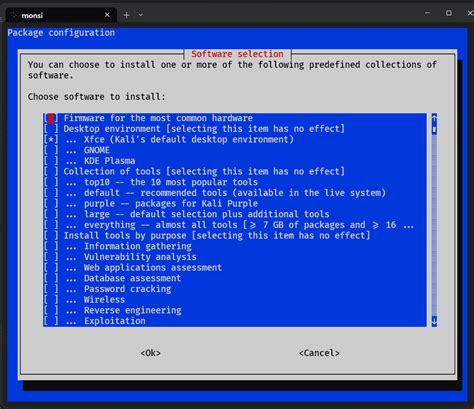Click the Cancel button
The width and height of the screenshot is (474, 409).
319,353
